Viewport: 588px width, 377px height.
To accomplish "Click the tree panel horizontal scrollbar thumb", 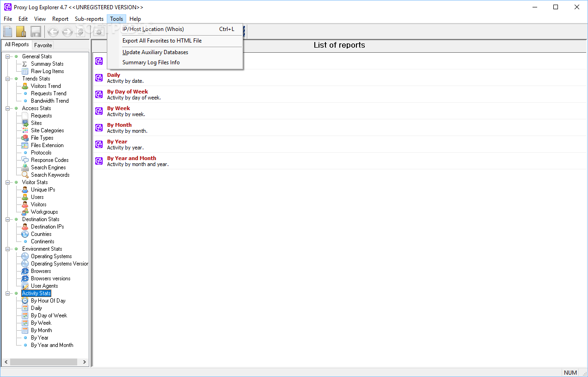I will tap(43, 362).
